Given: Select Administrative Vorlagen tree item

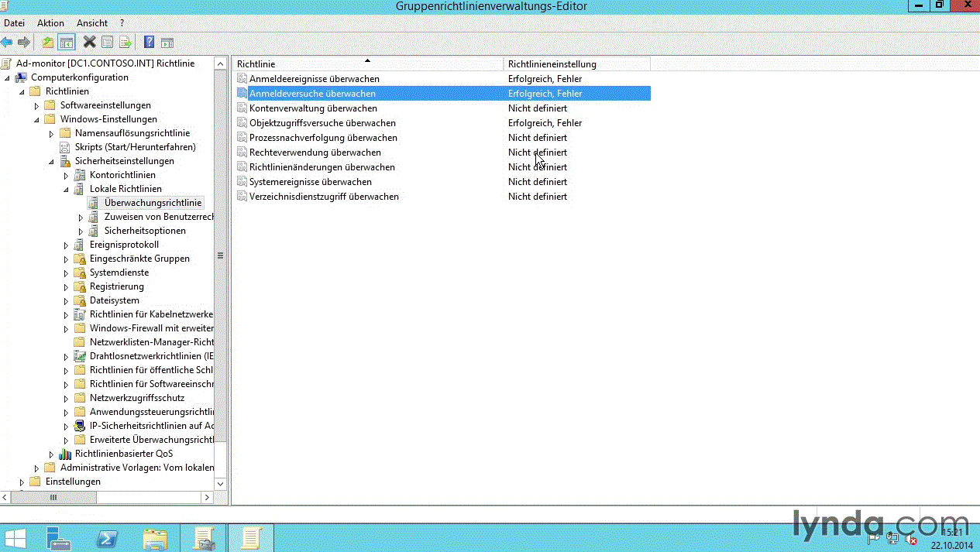Looking at the screenshot, I should (x=137, y=468).
